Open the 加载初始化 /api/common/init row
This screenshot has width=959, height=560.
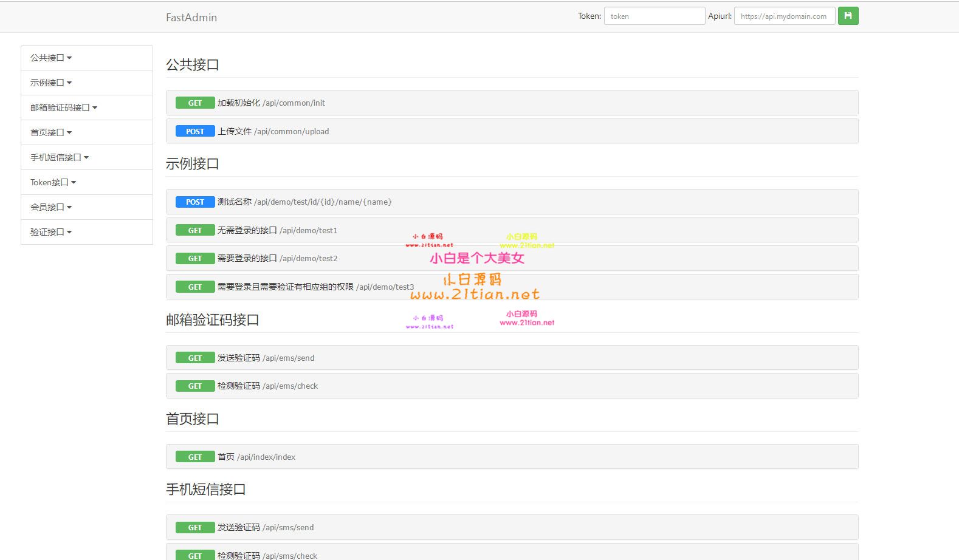[x=512, y=103]
